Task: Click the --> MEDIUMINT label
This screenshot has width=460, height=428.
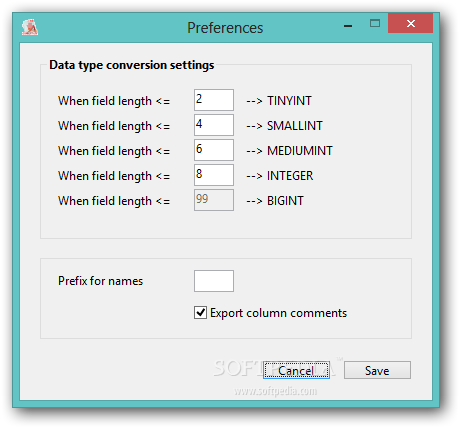Action: (x=289, y=151)
